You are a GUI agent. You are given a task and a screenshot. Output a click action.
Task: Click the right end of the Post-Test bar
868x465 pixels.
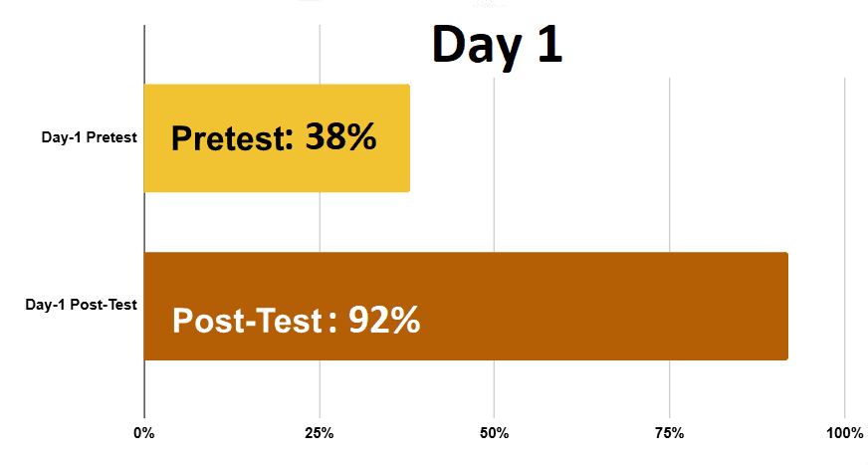[x=786, y=306]
